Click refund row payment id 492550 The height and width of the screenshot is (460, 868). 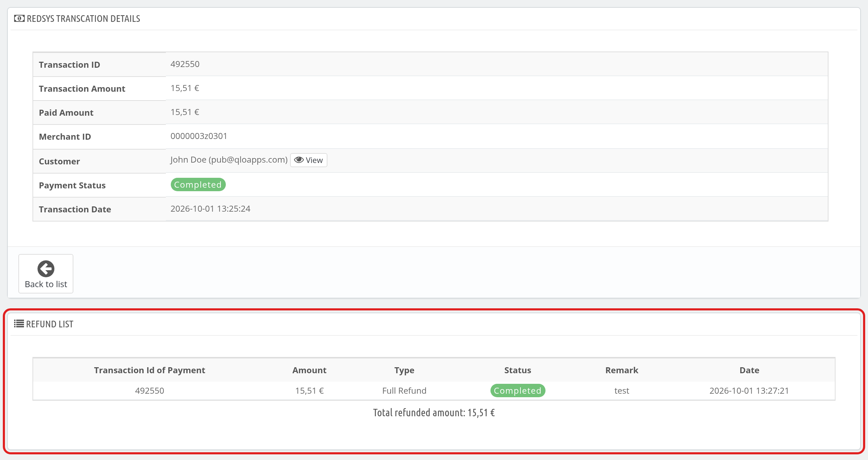click(150, 391)
